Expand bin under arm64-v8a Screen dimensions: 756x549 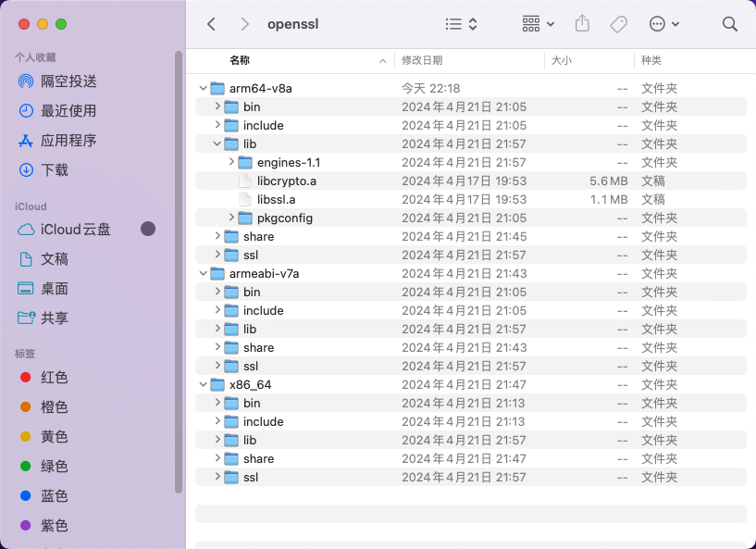pos(217,106)
